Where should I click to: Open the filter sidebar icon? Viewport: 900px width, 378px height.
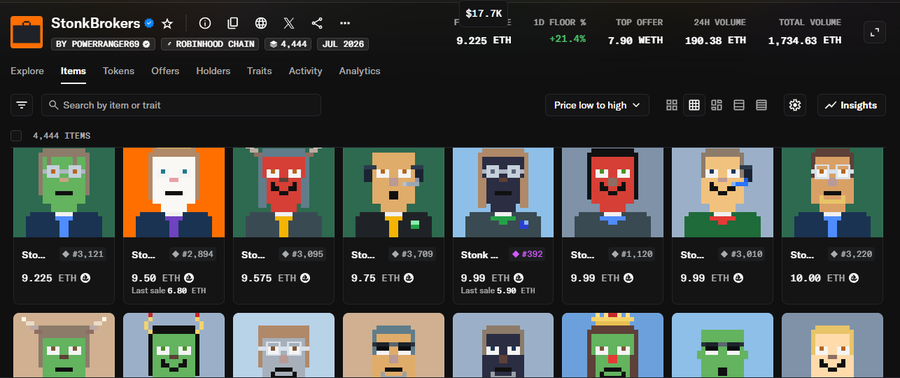click(22, 105)
